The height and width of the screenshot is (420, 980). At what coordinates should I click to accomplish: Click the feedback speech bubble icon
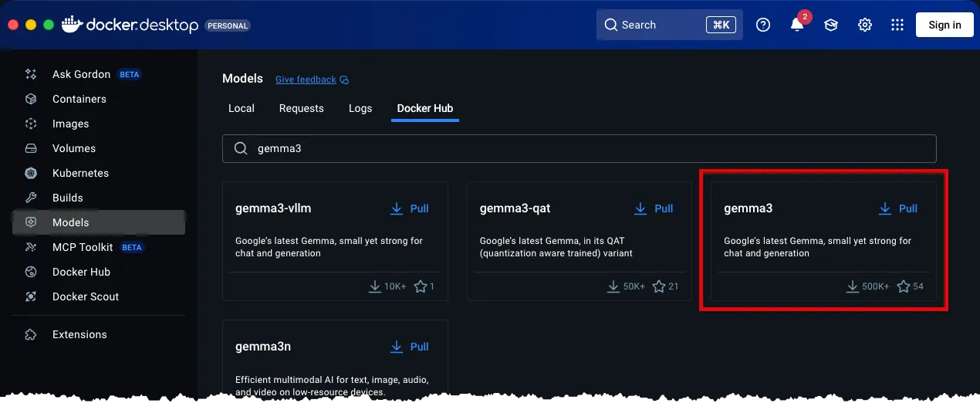(x=344, y=80)
